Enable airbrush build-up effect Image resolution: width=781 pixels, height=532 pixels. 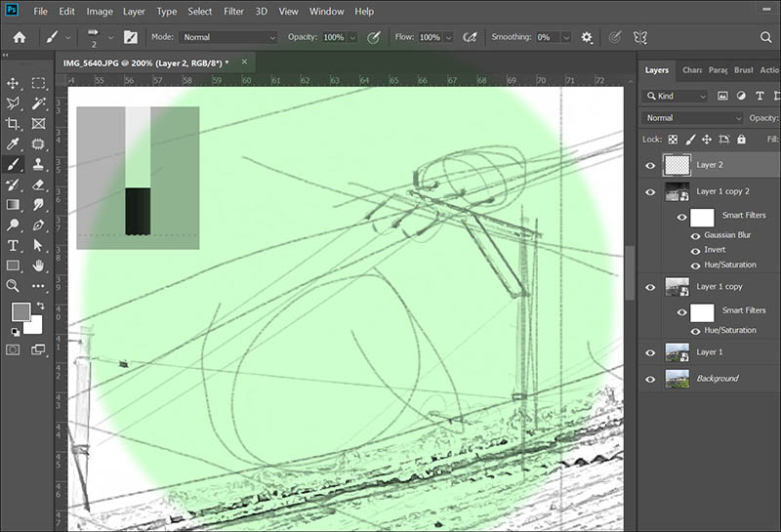click(x=470, y=37)
